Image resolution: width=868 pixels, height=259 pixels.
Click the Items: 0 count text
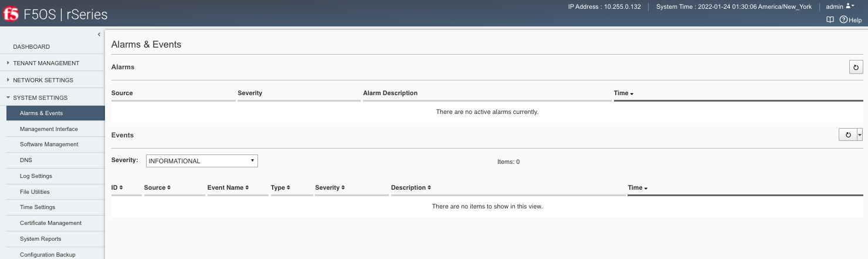[508, 162]
